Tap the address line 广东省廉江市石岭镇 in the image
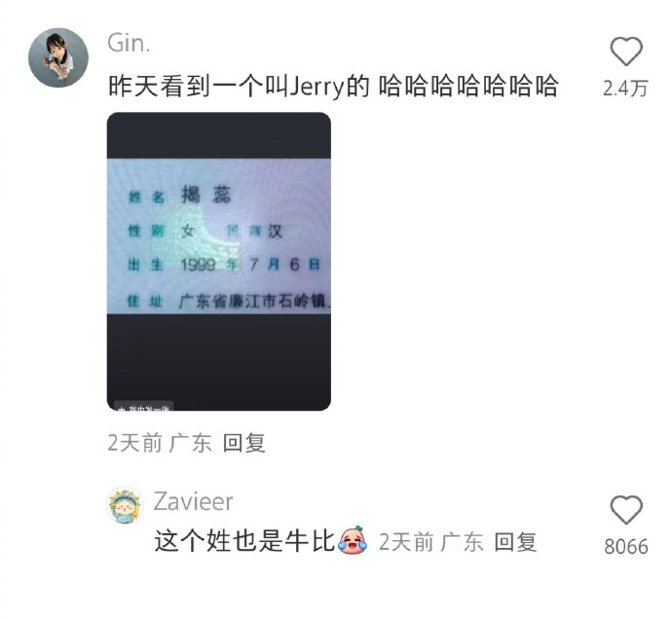672x618 pixels. tap(254, 301)
